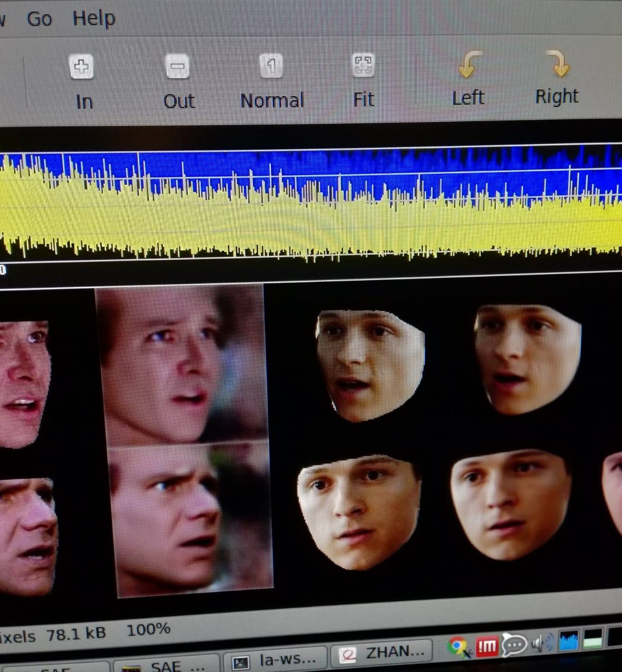Rotate the image Left
This screenshot has height=672, width=622.
(x=468, y=78)
